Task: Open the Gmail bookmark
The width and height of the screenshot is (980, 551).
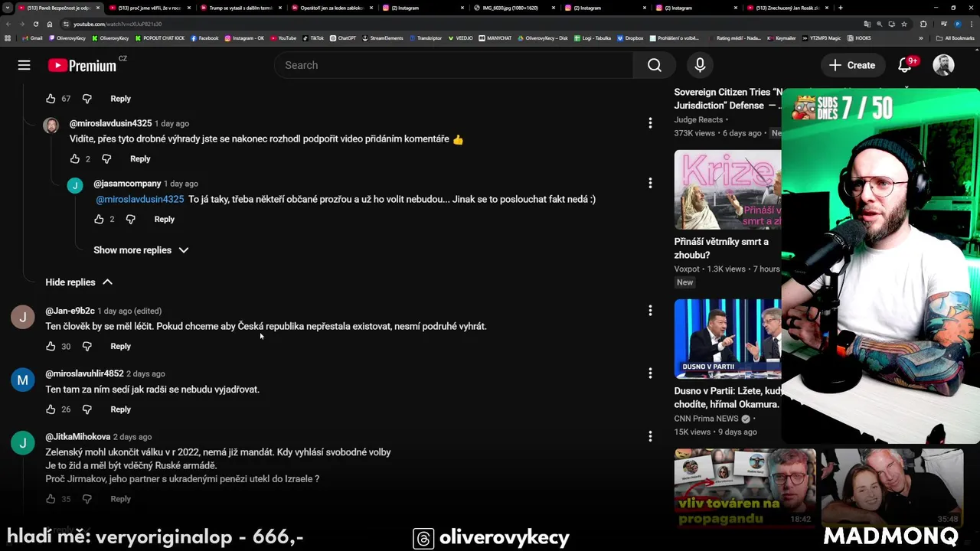Action: (32, 37)
